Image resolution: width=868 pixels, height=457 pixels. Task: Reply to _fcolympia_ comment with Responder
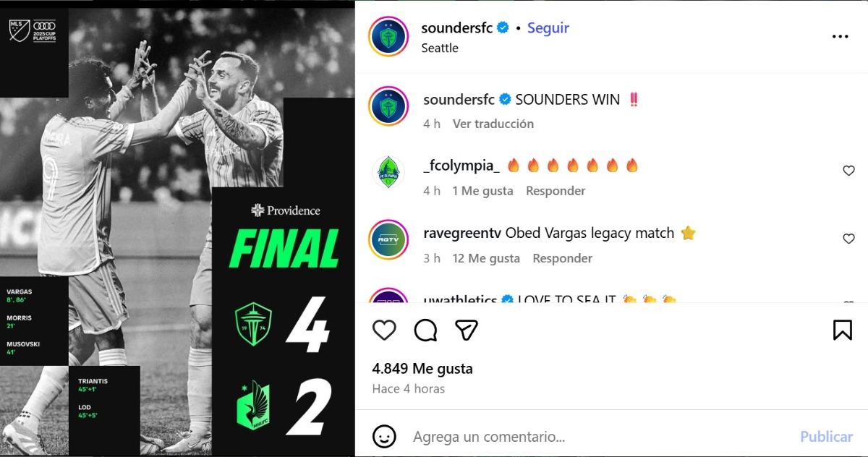(x=556, y=191)
